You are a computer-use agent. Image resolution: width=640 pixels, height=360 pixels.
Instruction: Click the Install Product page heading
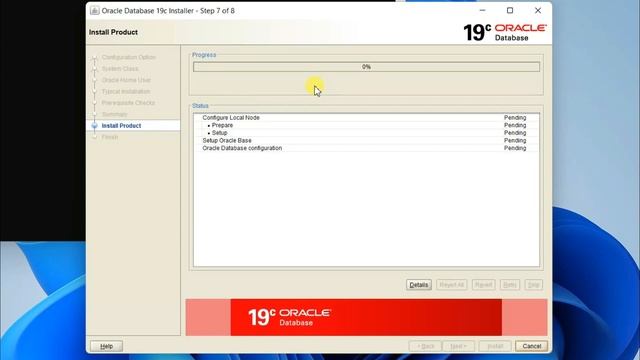[113, 32]
